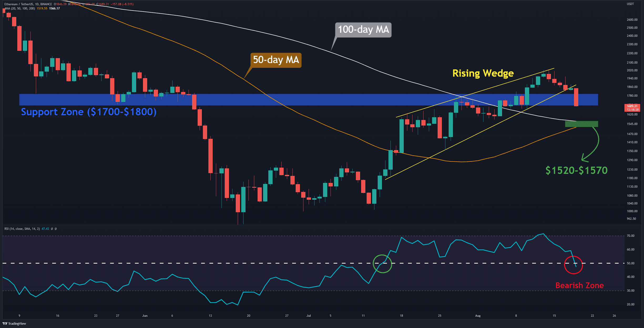Click the TradingView logo
The image size is (644, 328).
click(14, 324)
